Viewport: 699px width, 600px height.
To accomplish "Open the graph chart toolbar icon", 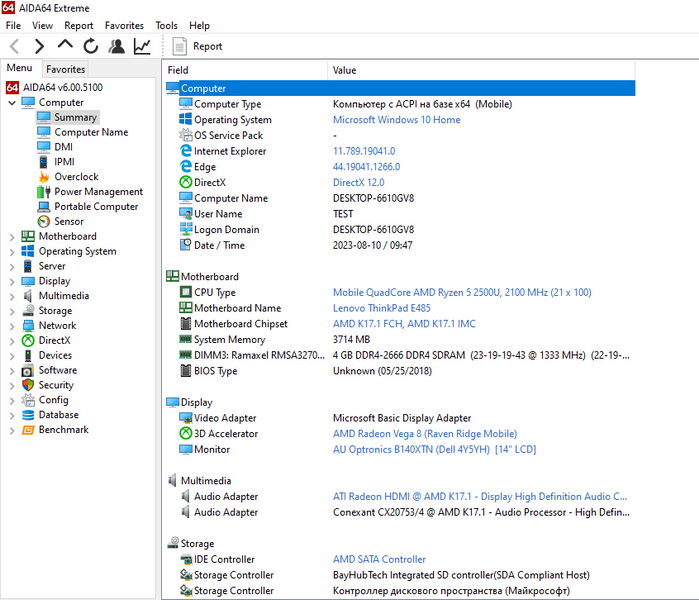I will [142, 46].
